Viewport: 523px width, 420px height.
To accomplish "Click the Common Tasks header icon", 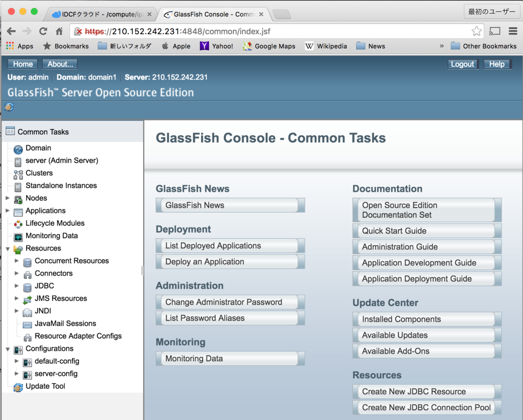I will pyautogui.click(x=10, y=131).
